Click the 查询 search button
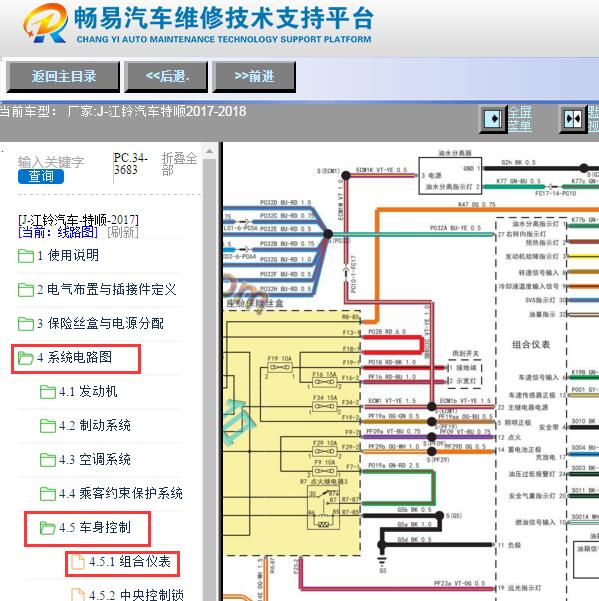The width and height of the screenshot is (599, 601). point(41,176)
